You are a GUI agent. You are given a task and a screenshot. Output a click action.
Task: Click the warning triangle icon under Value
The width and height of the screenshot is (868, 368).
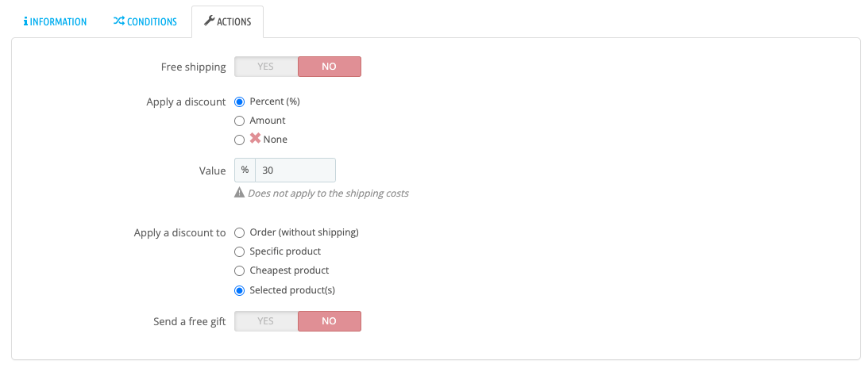[x=239, y=193]
